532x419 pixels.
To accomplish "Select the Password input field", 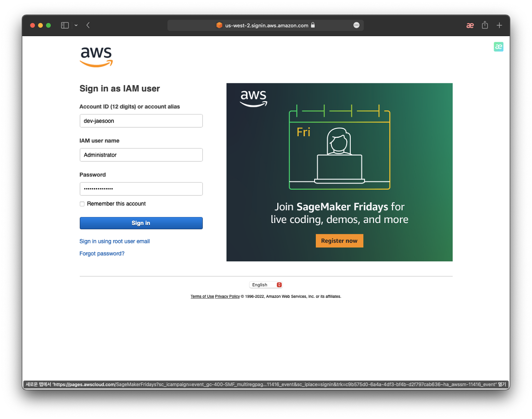I will [141, 189].
